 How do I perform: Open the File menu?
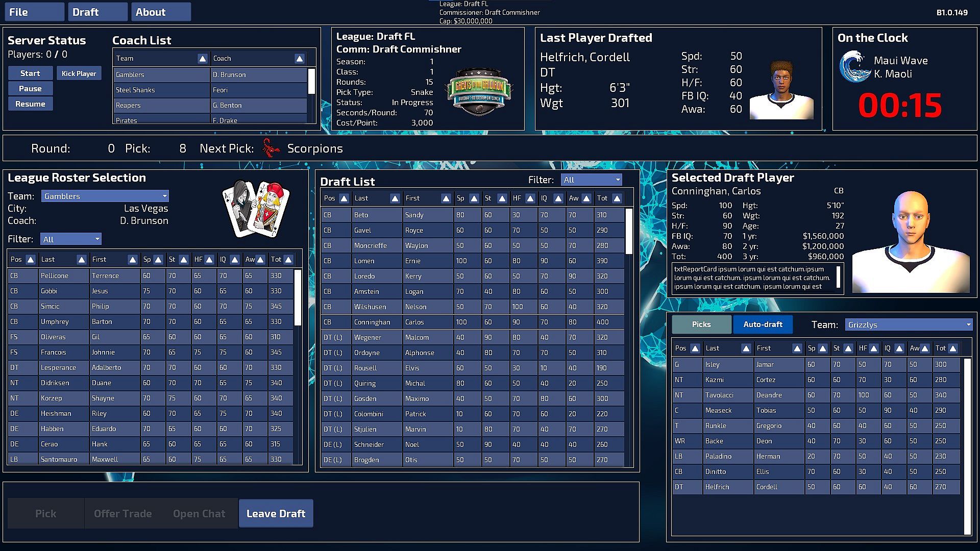[34, 12]
